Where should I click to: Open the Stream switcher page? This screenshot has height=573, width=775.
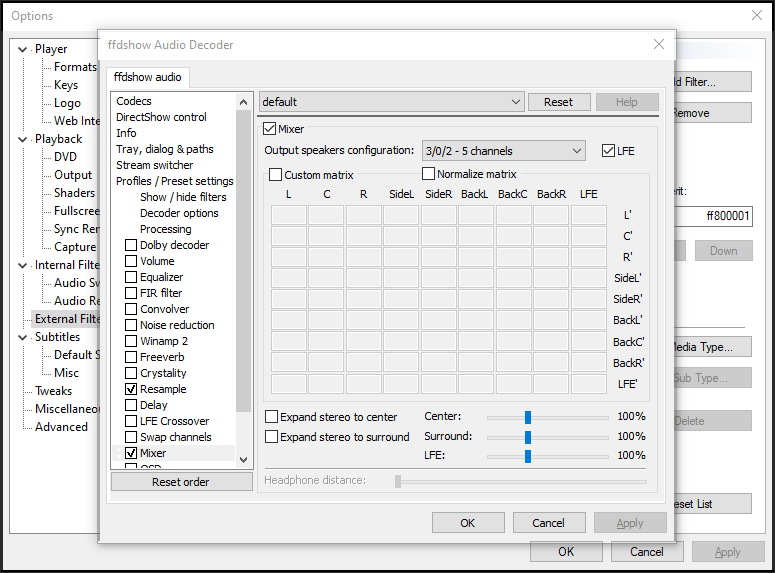[154, 165]
